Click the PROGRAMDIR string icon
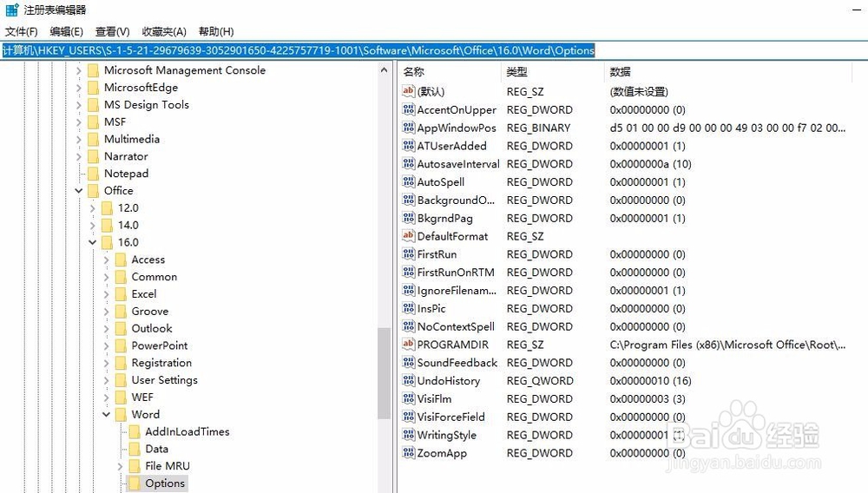This screenshot has width=868, height=493. click(x=409, y=345)
